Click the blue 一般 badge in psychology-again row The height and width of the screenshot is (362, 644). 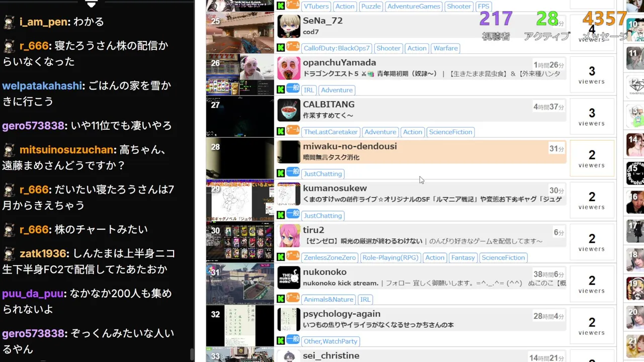pos(293,339)
